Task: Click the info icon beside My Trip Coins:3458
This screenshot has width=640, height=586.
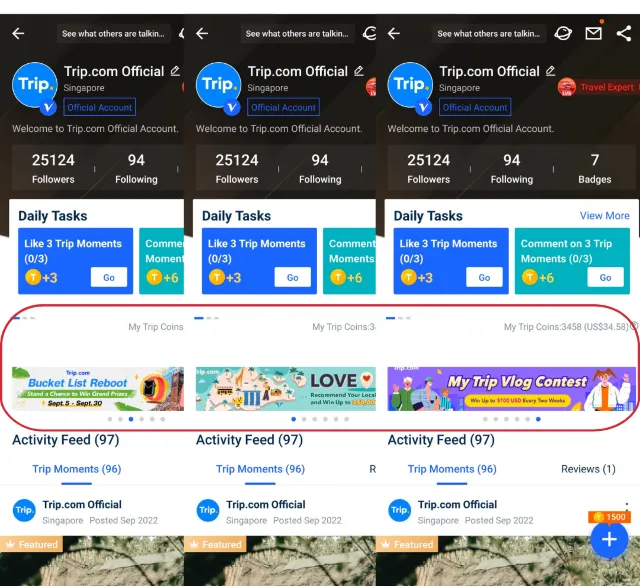Action: (x=635, y=326)
